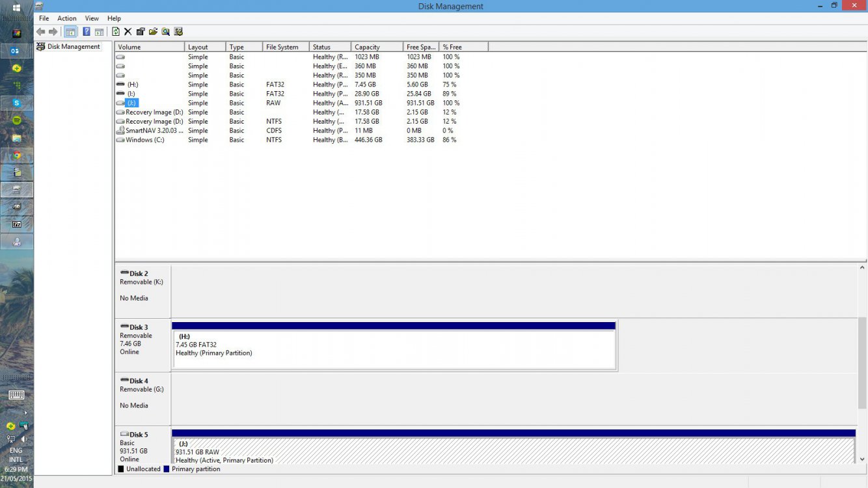Click the CDFS file system cell
The width and height of the screenshot is (868, 488).
[x=274, y=131]
